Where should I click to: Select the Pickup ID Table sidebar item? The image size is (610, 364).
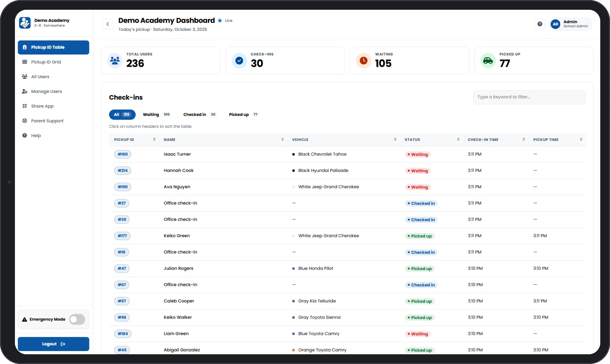click(54, 47)
